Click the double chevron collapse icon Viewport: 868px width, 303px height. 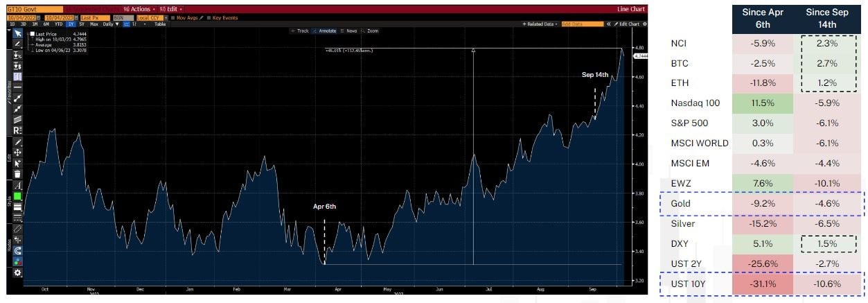[608, 24]
